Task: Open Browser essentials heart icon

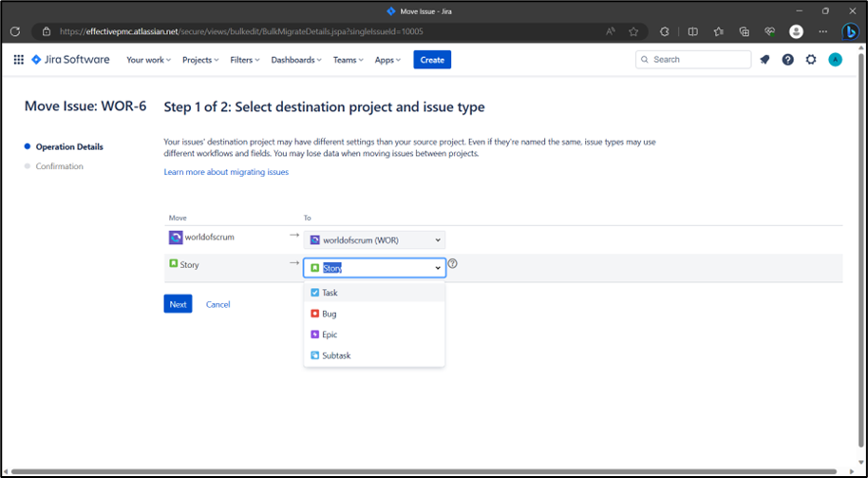Action: (x=770, y=31)
